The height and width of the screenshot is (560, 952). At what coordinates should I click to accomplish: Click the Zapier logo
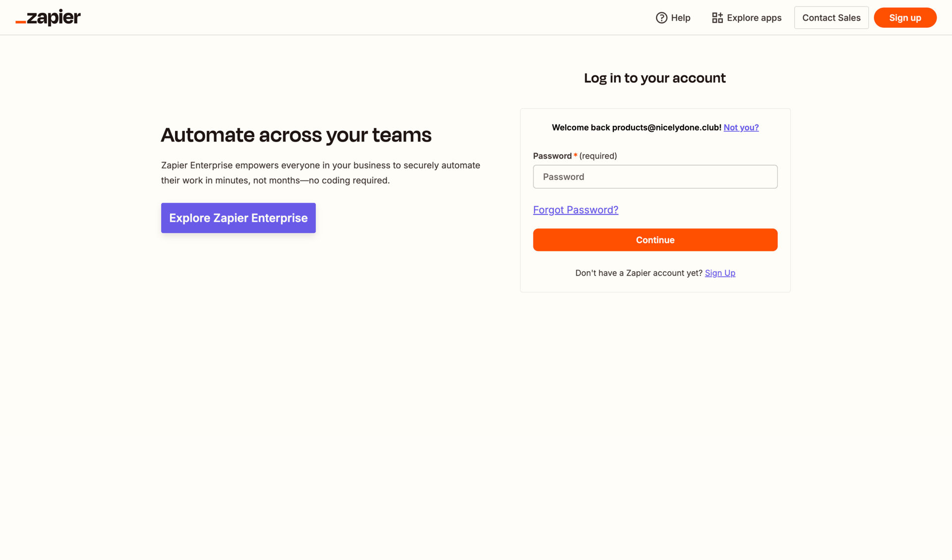coord(48,17)
